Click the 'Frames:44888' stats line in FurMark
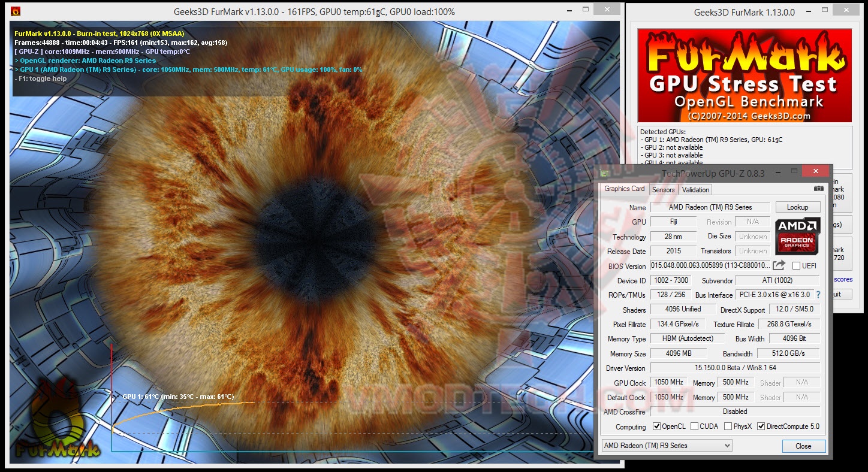868x472 pixels. click(120, 43)
